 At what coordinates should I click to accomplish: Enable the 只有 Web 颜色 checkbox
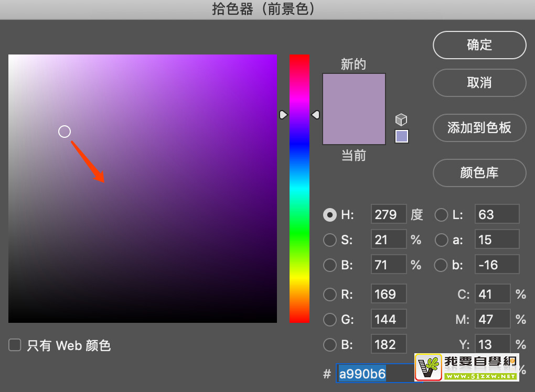click(x=15, y=345)
